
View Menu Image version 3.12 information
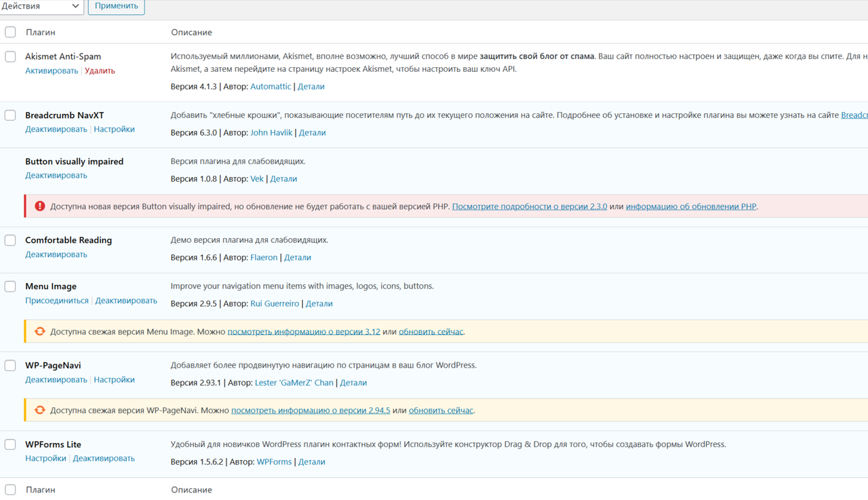coord(304,332)
